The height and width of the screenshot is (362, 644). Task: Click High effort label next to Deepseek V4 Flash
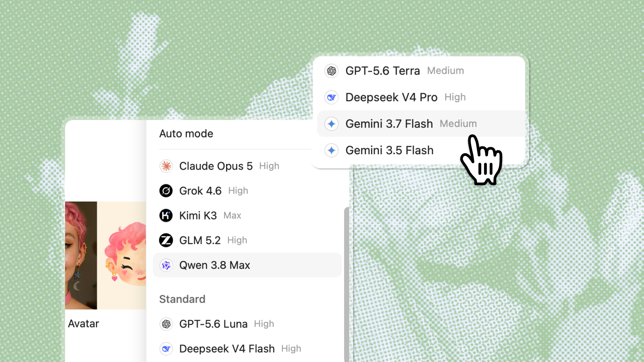291,349
